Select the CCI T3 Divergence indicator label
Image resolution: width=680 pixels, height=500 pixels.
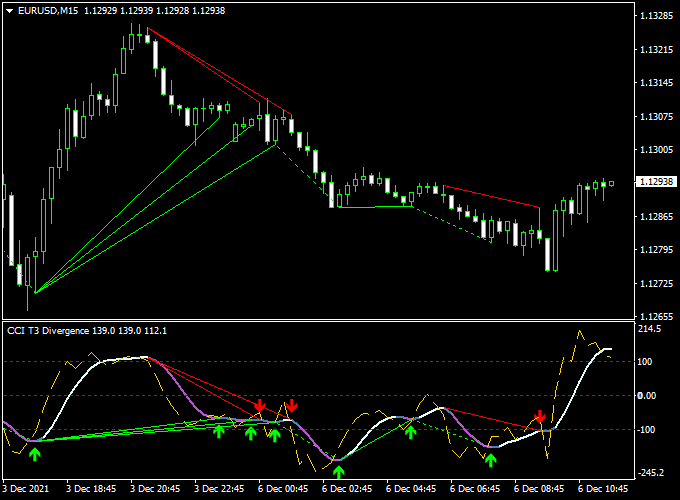[x=87, y=331]
